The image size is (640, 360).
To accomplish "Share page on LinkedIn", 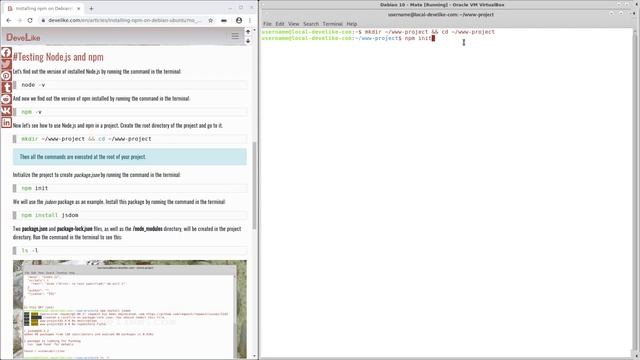I will (x=6, y=122).
